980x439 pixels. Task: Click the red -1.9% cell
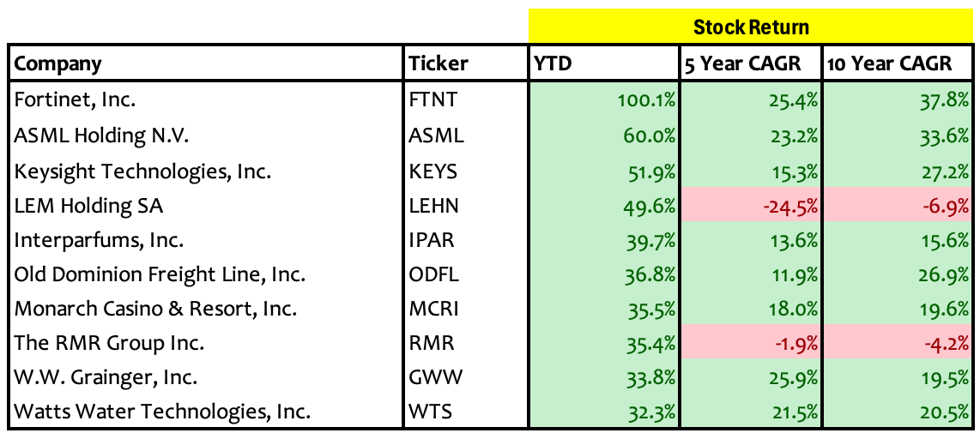pos(751,343)
